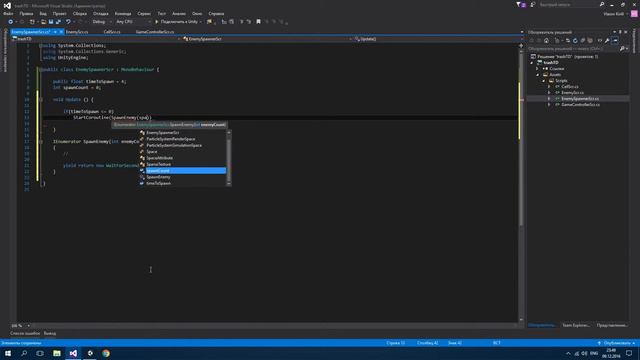Open the Update() member navigation dropdown

pos(438,39)
